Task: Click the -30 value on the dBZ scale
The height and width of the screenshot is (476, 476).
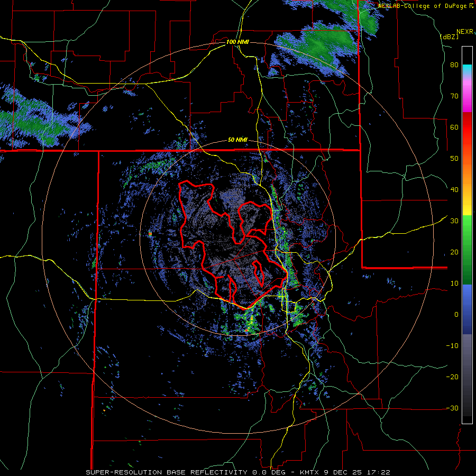Action: pyautogui.click(x=452, y=408)
